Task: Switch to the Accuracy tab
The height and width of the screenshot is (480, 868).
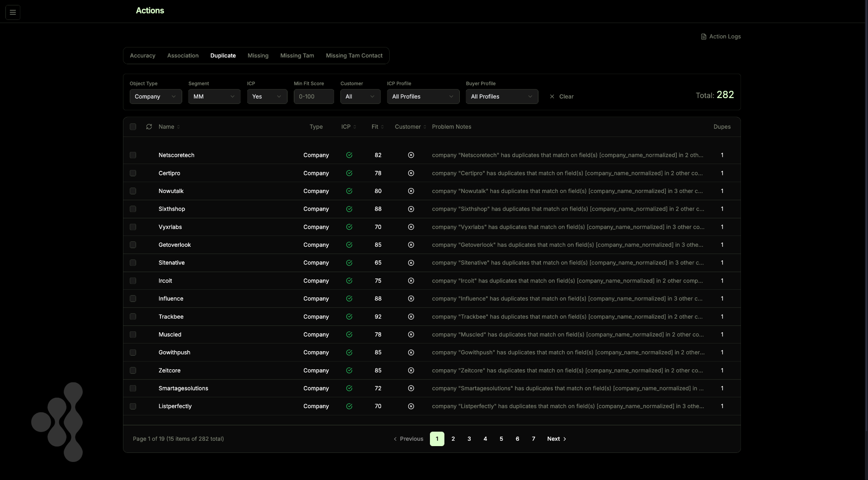Action: (x=142, y=56)
